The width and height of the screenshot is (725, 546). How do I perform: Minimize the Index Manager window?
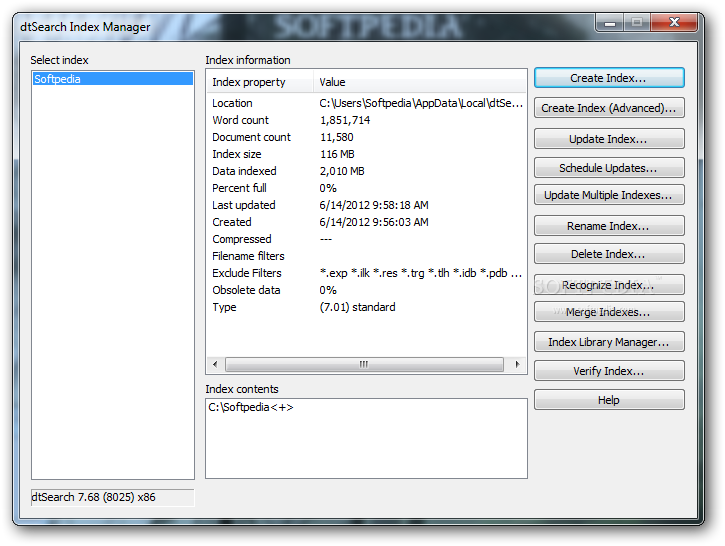pyautogui.click(x=610, y=22)
